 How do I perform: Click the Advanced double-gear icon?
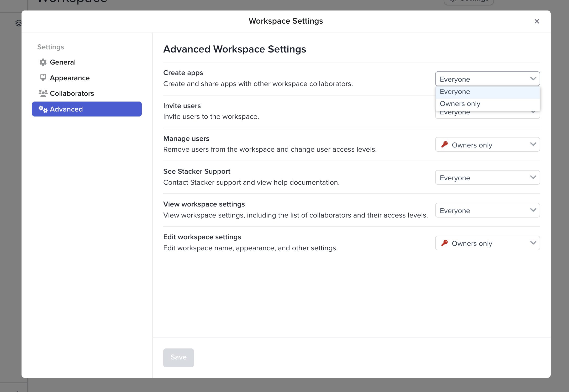pyautogui.click(x=43, y=109)
